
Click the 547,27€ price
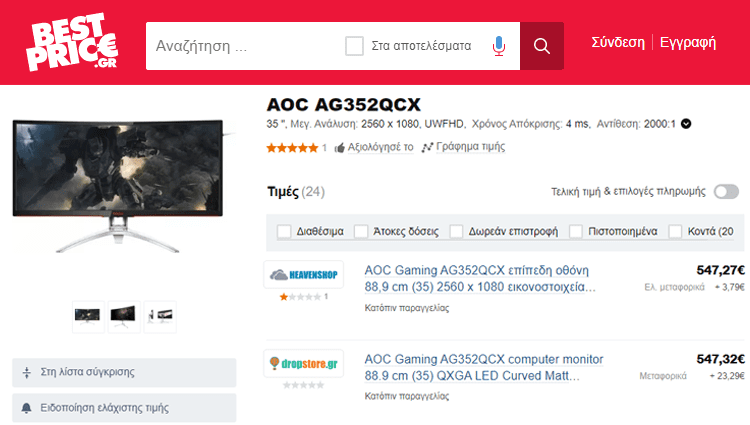[720, 271]
